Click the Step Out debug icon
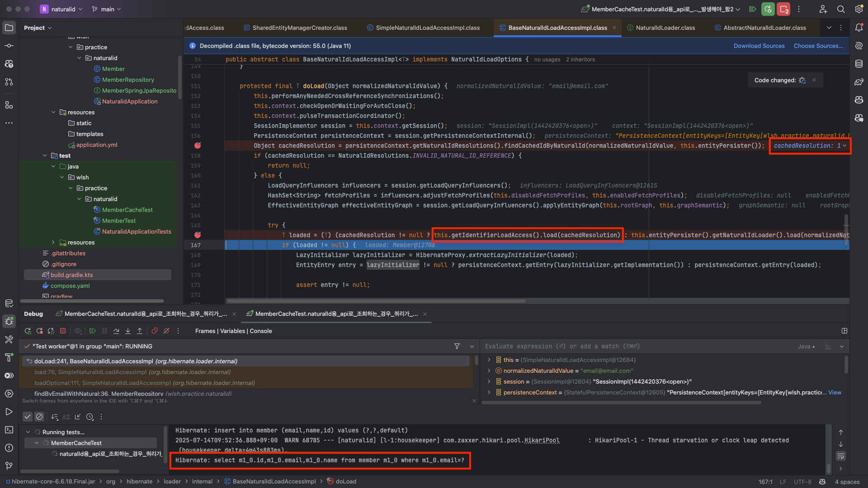Image resolution: width=868 pixels, height=488 pixels. click(x=140, y=331)
